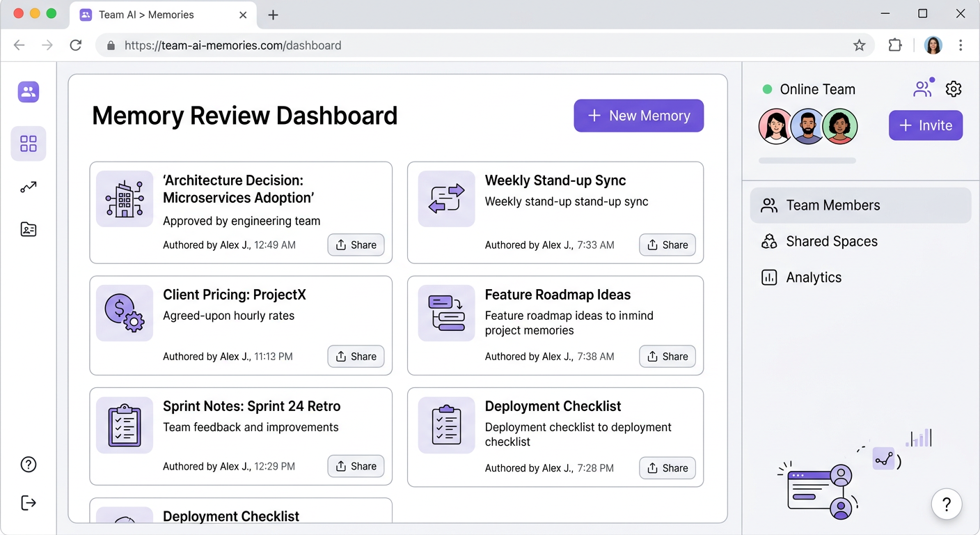Open 'Architecture Decision: Microservices Adoption' title

pos(239,189)
